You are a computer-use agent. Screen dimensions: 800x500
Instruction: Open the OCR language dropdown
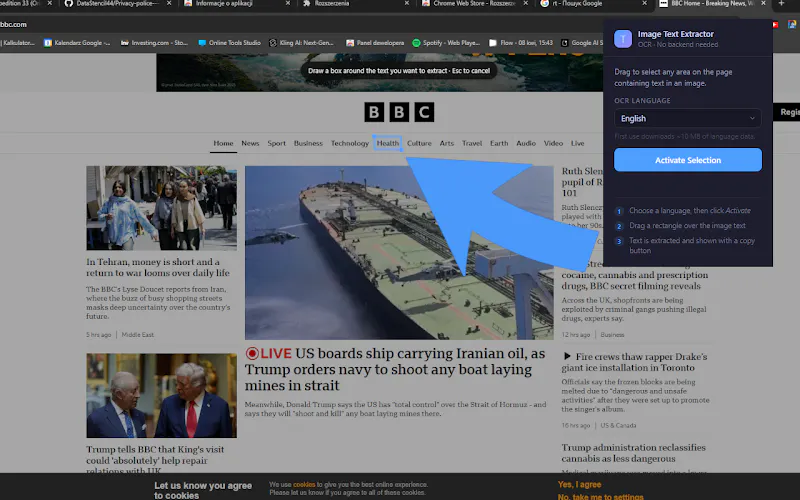point(687,118)
